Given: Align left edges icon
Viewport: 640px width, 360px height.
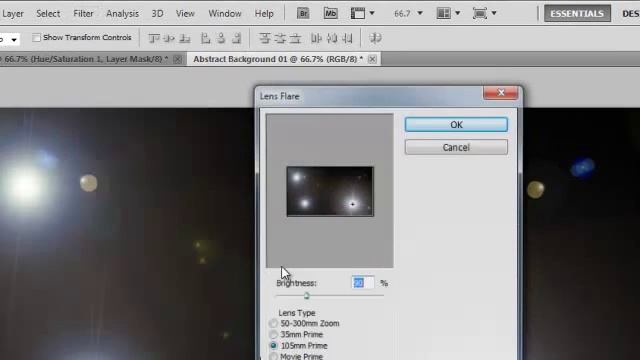Looking at the screenshot, I should 205,38.
